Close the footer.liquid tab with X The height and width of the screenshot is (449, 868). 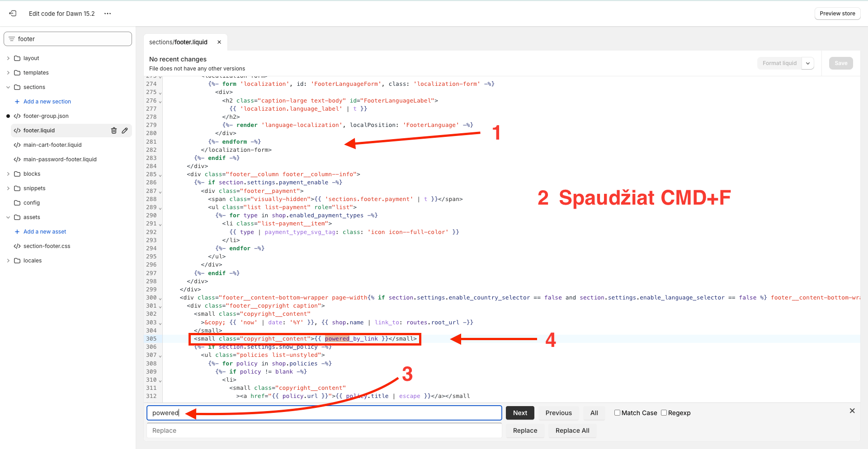click(x=219, y=42)
